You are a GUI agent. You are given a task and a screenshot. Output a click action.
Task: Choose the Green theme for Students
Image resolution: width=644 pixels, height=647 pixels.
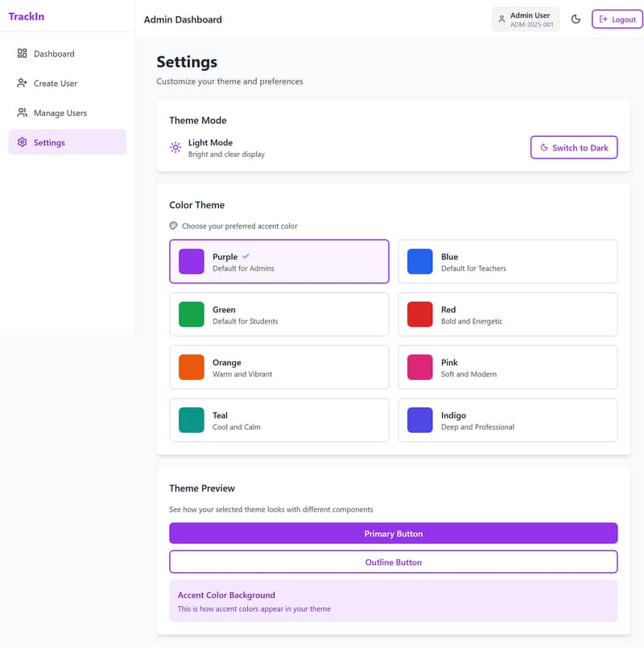(x=279, y=315)
